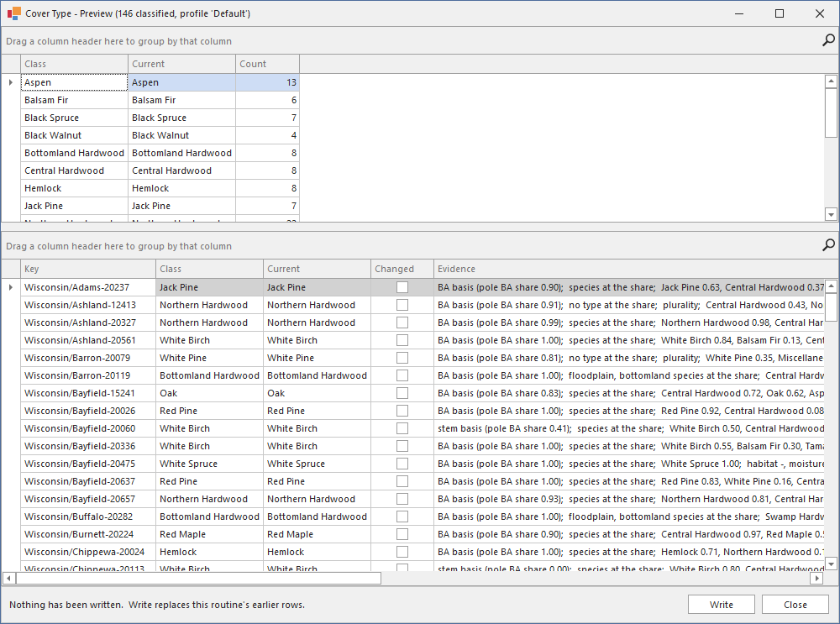Select key Wisconsin/Bayfield-20657
The width and height of the screenshot is (840, 624).
(88, 499)
